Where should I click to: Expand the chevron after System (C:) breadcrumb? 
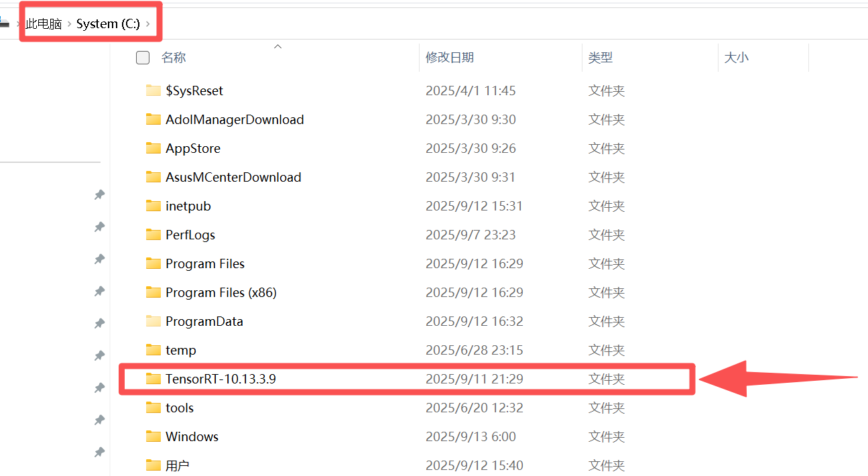148,24
